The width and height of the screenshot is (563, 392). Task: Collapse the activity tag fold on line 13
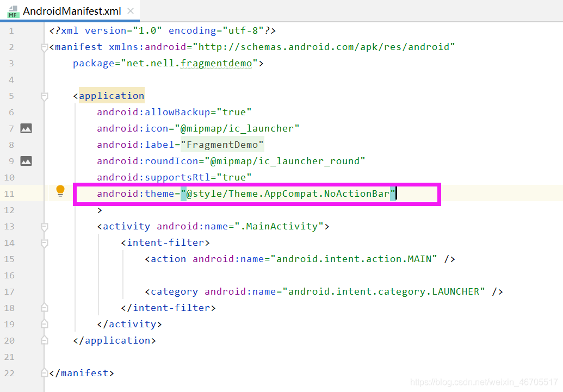pos(45,227)
